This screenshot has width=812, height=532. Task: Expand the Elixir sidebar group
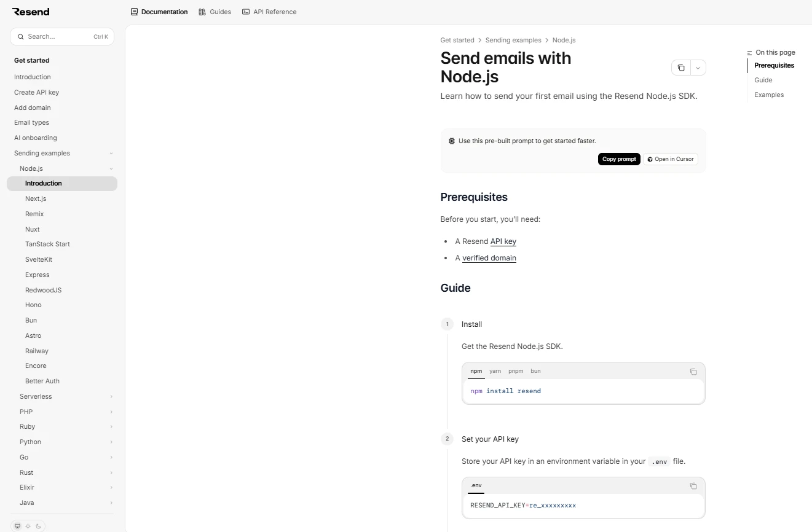[111, 488]
